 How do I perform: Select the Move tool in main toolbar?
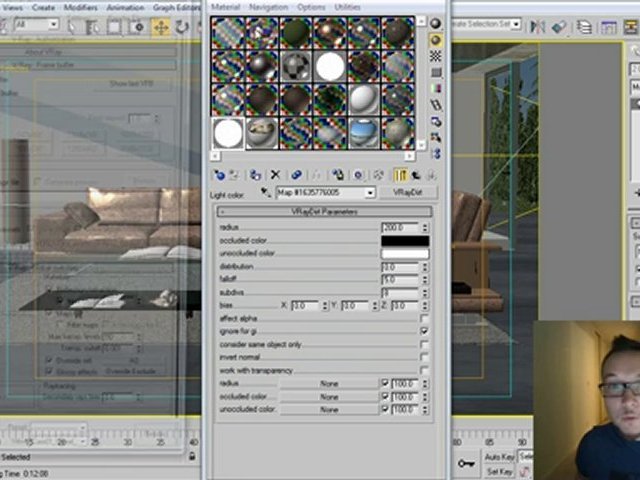pos(160,27)
